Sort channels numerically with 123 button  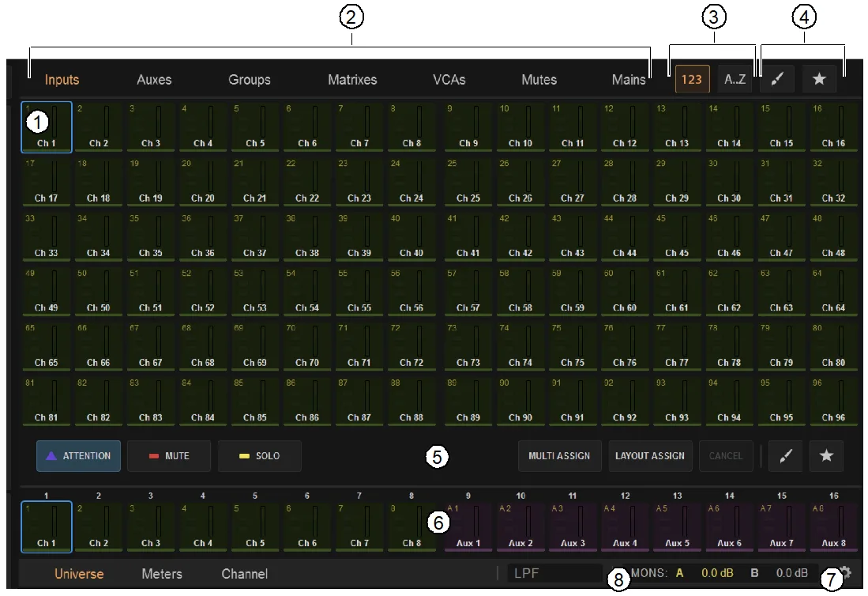pyautogui.click(x=692, y=79)
